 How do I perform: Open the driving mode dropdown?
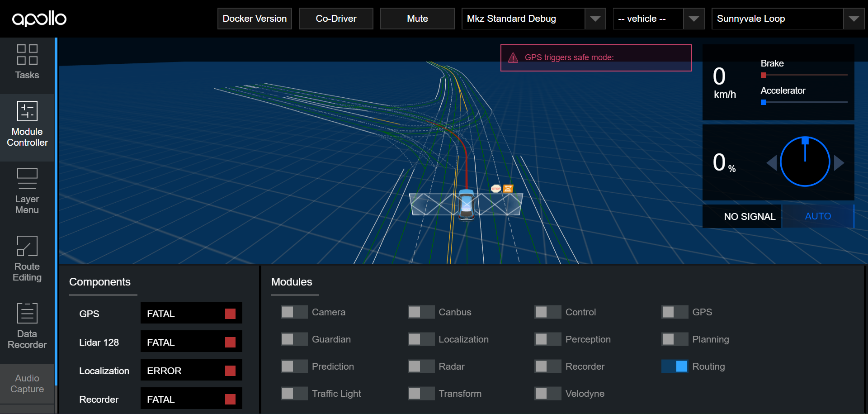click(x=595, y=19)
